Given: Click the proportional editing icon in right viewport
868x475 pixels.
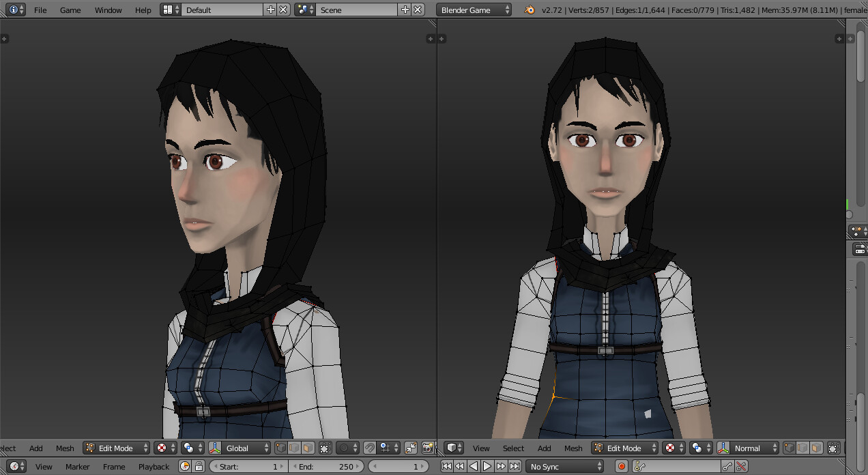Looking at the screenshot, I should pyautogui.click(x=698, y=448).
